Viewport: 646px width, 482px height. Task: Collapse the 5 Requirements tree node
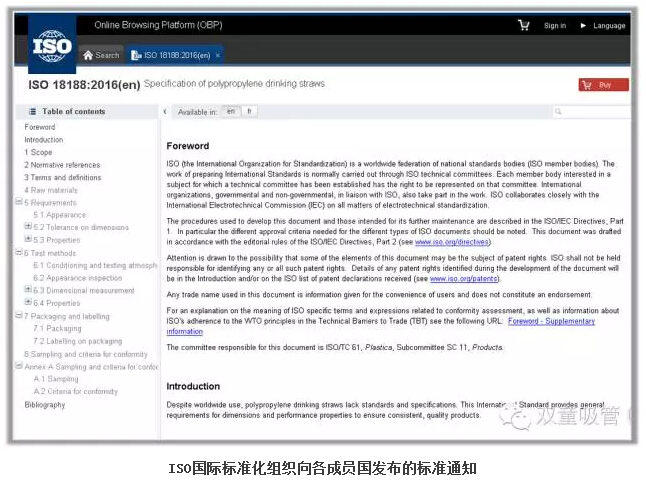tap(19, 202)
